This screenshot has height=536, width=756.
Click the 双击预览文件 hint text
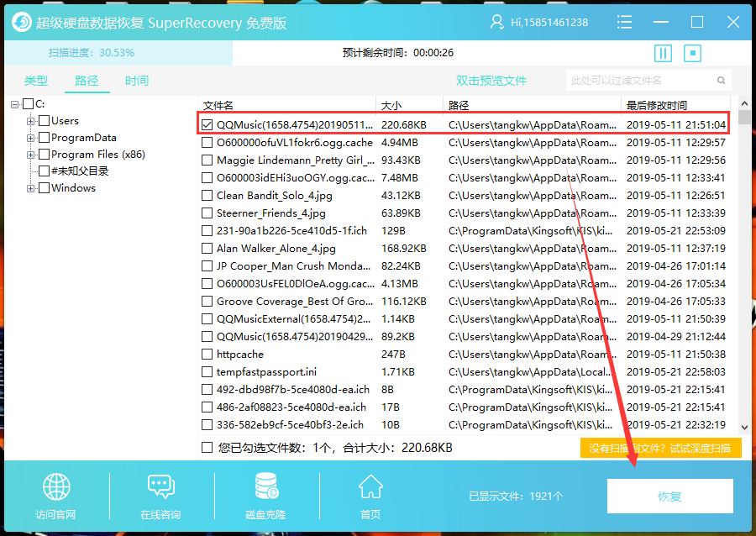[491, 81]
